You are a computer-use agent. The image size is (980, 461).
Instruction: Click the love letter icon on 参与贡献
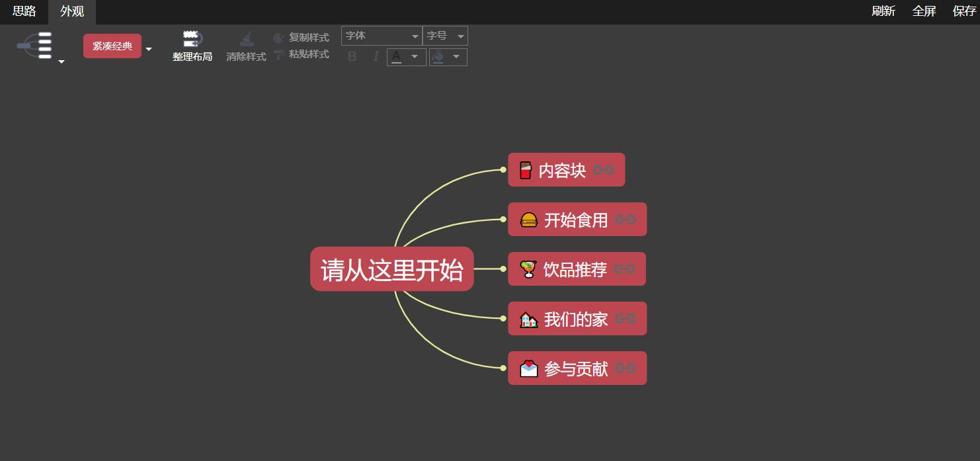click(x=528, y=368)
